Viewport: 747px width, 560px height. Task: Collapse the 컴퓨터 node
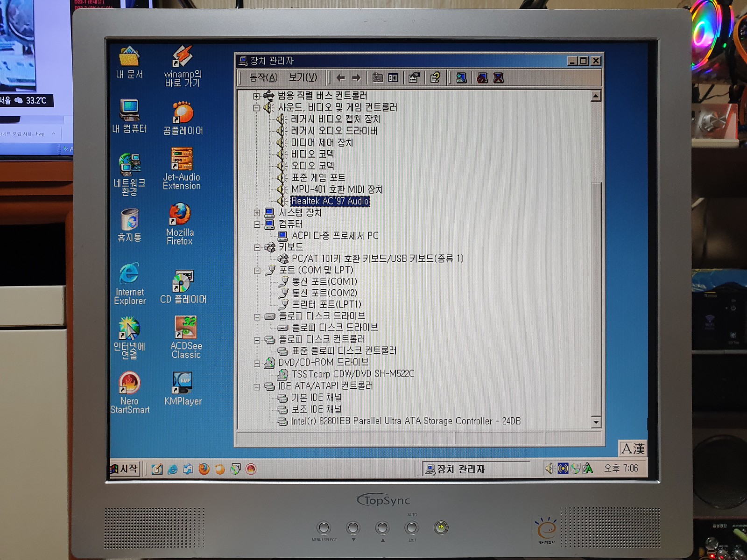click(x=257, y=224)
